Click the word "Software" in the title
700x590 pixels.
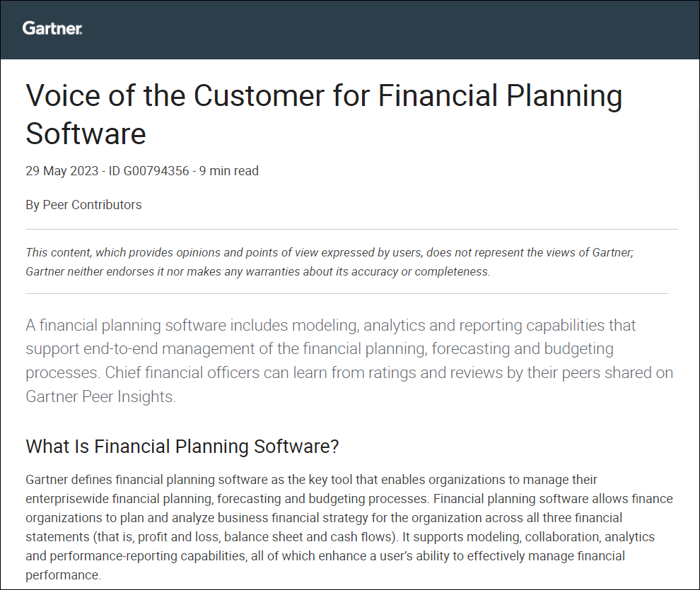(x=86, y=134)
